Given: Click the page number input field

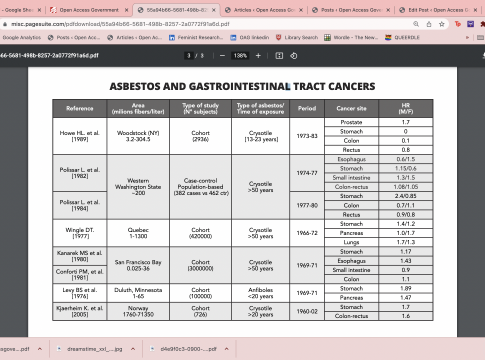Looking at the screenshot, I should [189, 56].
